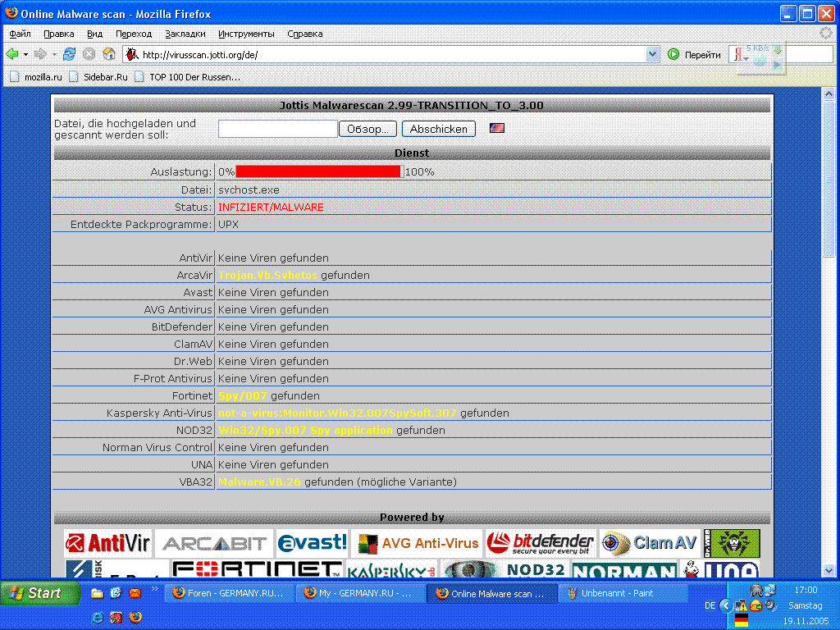This screenshot has width=840, height=630.
Task: Open the AntiVir logo
Action: [108, 543]
